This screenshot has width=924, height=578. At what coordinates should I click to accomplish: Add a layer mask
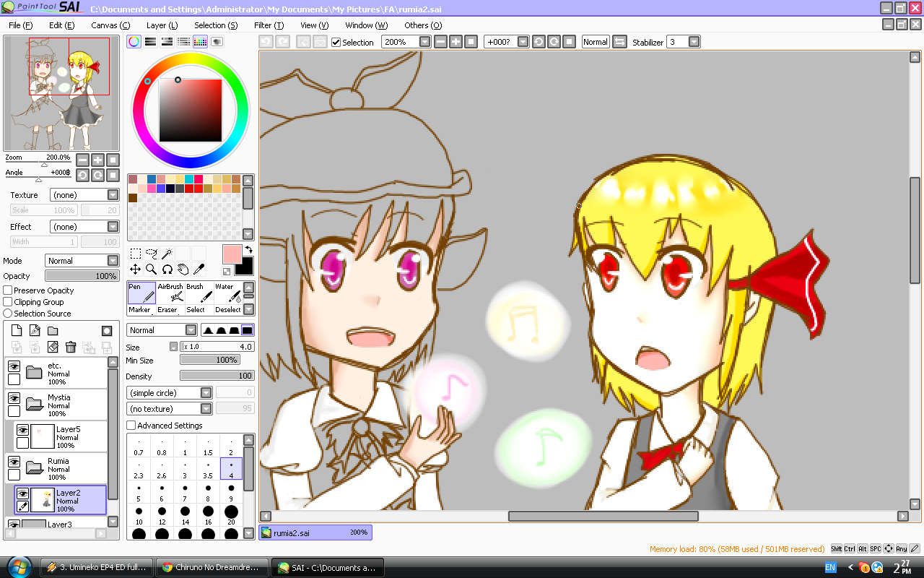coord(107,331)
